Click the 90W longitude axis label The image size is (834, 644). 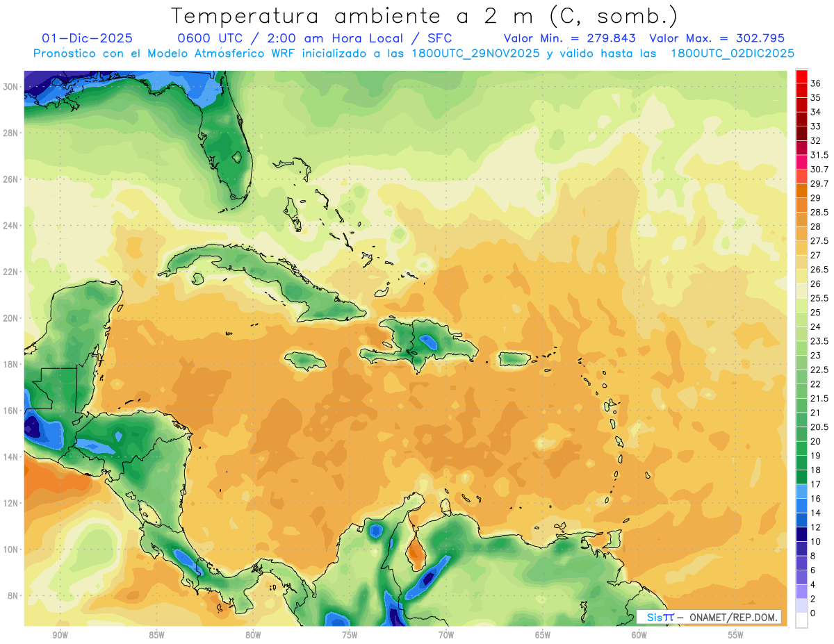pyautogui.click(x=60, y=635)
